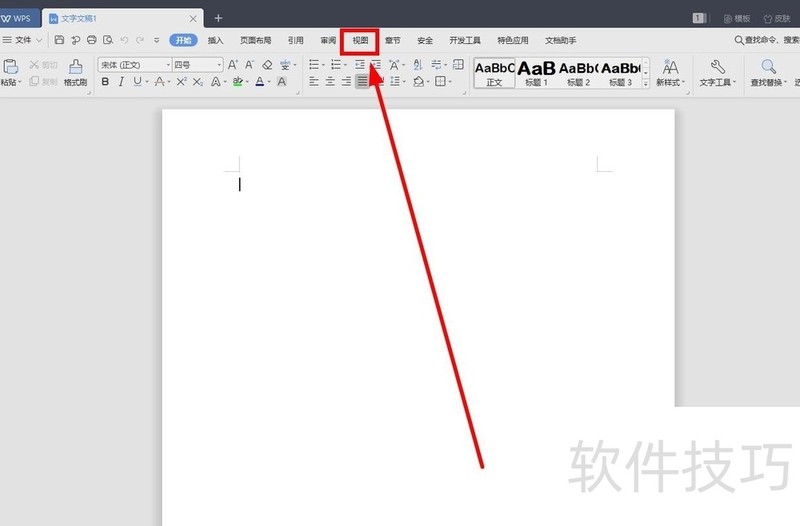The height and width of the screenshot is (526, 800).
Task: Open highlight color dropdown arrow
Action: pos(247,82)
